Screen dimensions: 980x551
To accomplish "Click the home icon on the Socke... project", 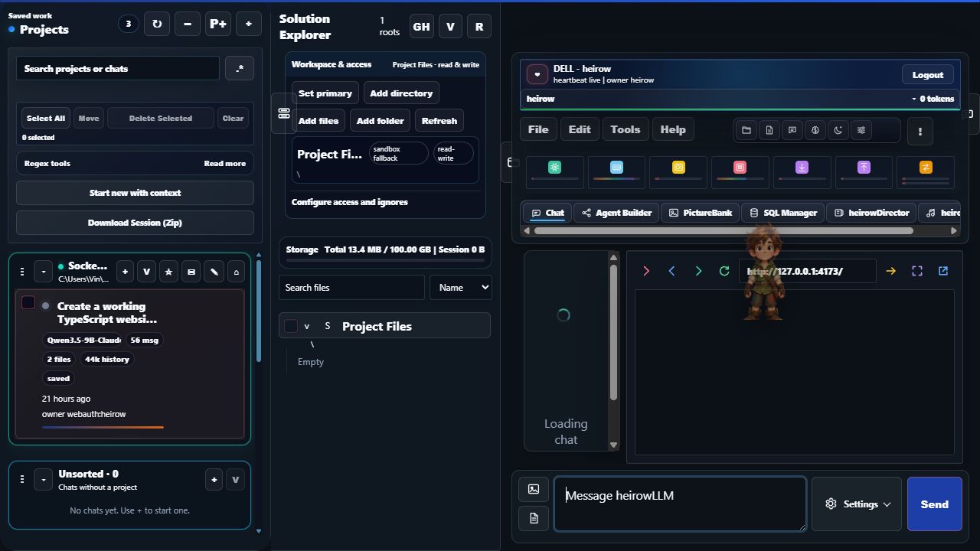I will pyautogui.click(x=237, y=272).
